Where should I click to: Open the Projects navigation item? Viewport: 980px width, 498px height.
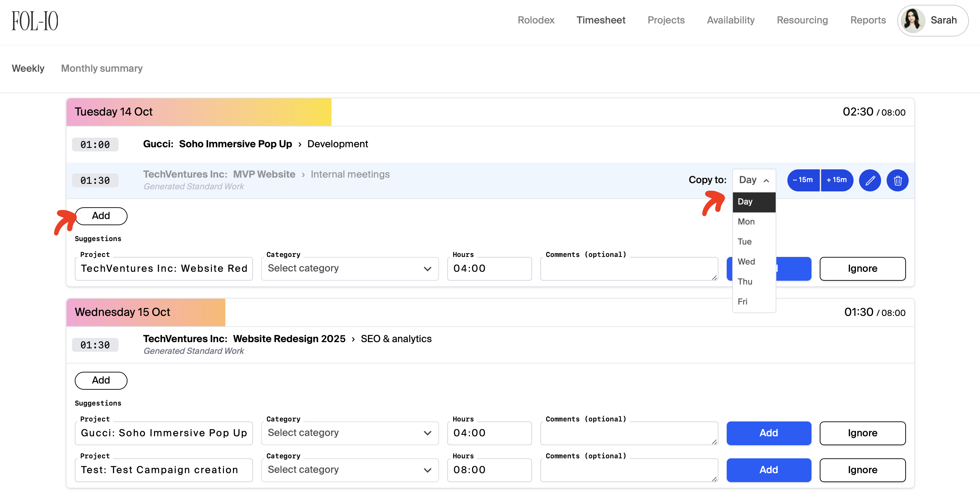tap(666, 20)
